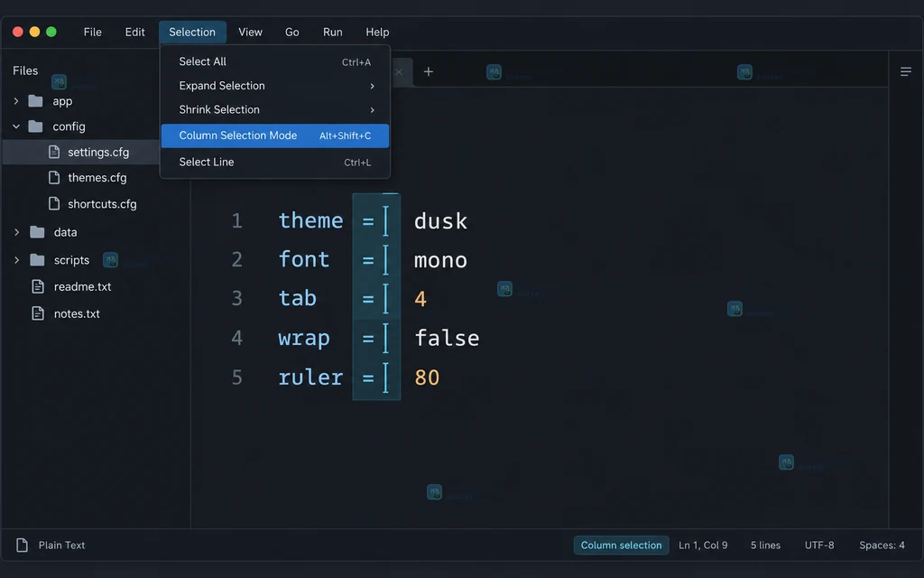Click the settings.cfg file icon

[x=54, y=152]
